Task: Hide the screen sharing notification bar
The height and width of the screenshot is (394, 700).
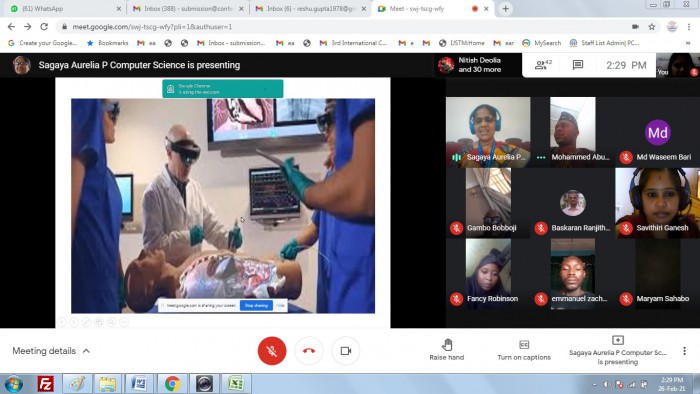Action: pos(280,306)
